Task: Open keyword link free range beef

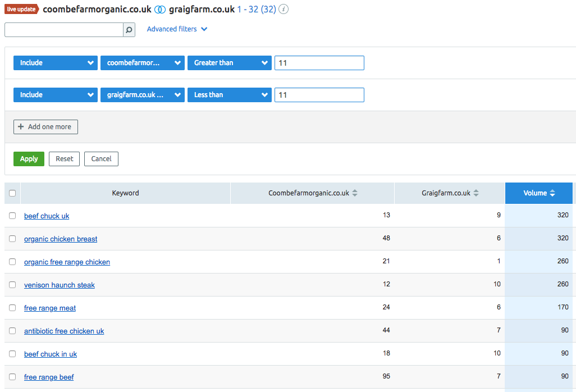Action: (49, 377)
